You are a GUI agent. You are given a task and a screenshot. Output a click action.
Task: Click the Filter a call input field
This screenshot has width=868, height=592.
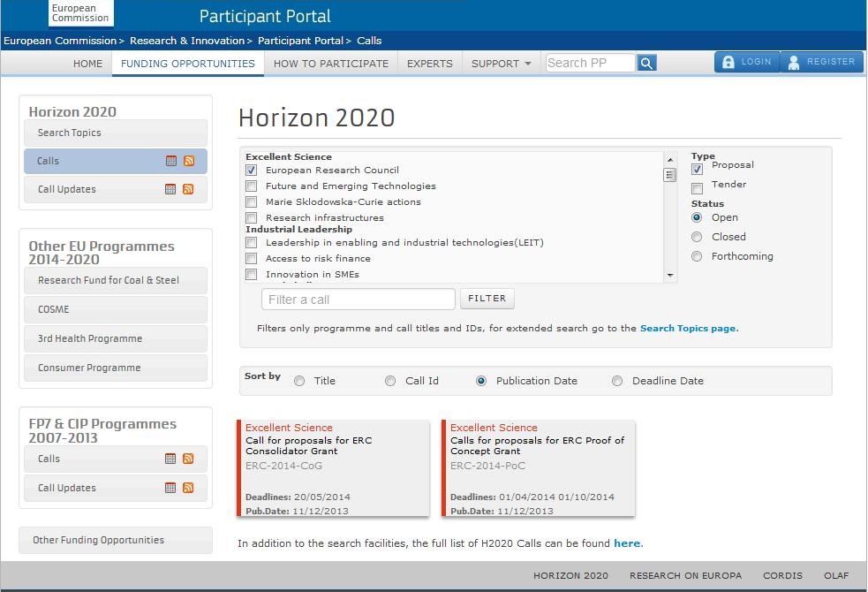click(x=359, y=299)
